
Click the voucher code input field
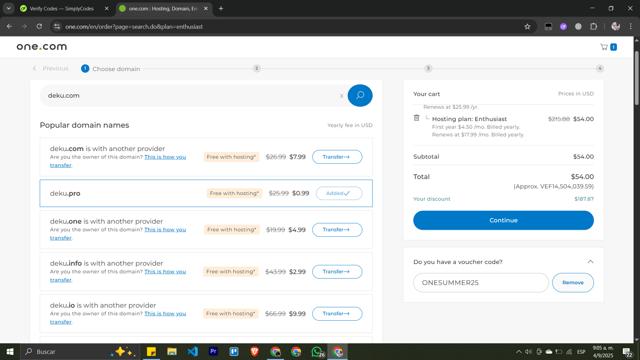tap(480, 282)
